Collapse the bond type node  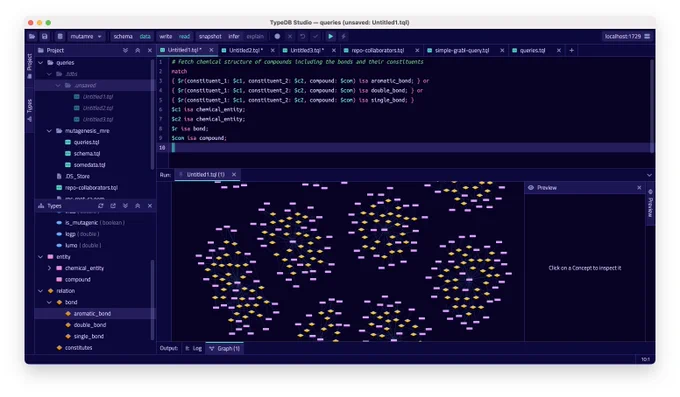[x=49, y=302]
